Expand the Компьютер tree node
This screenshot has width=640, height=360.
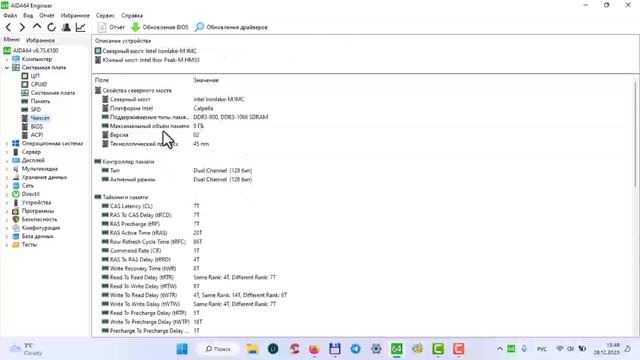point(7,59)
